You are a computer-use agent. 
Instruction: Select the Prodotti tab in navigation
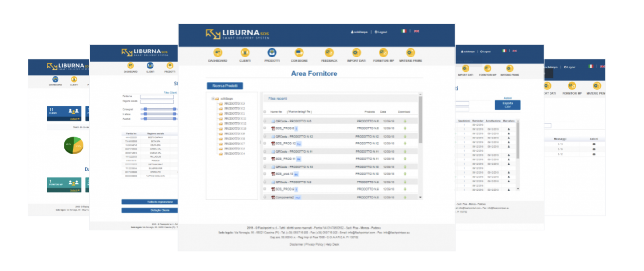(272, 53)
